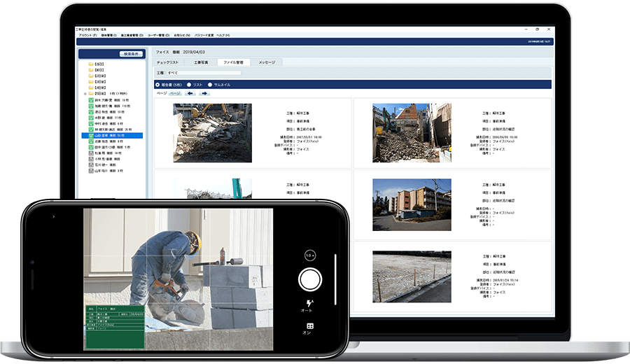
Task: Open the first yellow folder in tree
Action: pyautogui.click(x=91, y=64)
